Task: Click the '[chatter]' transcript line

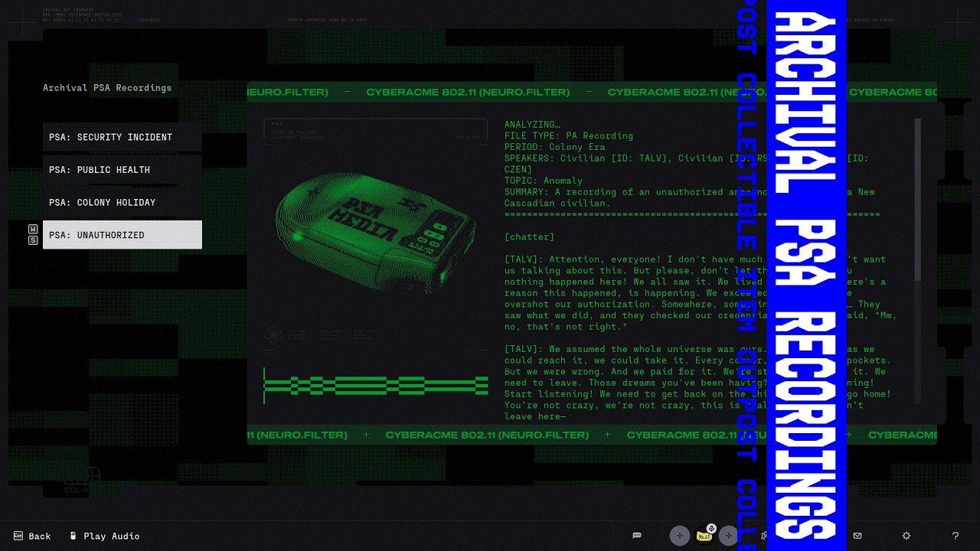Action: (530, 237)
